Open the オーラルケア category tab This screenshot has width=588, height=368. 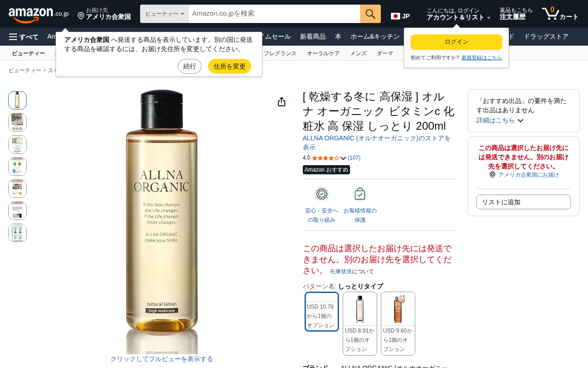click(x=323, y=53)
